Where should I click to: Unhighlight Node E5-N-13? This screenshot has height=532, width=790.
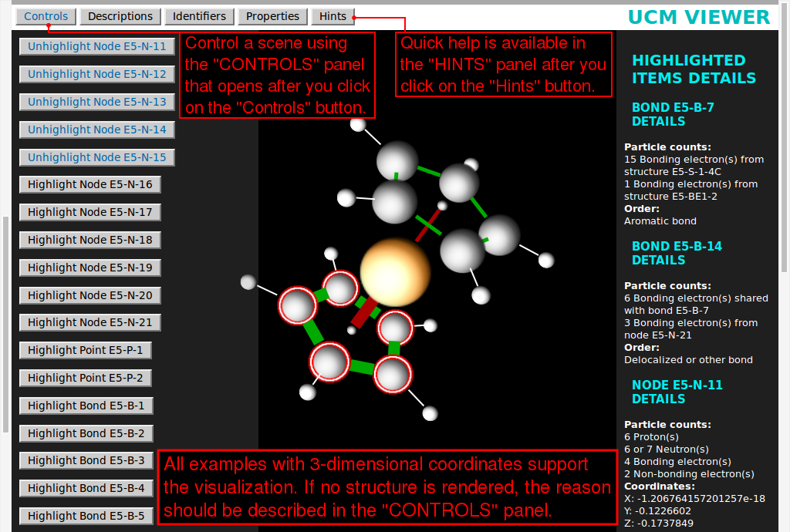pos(96,102)
